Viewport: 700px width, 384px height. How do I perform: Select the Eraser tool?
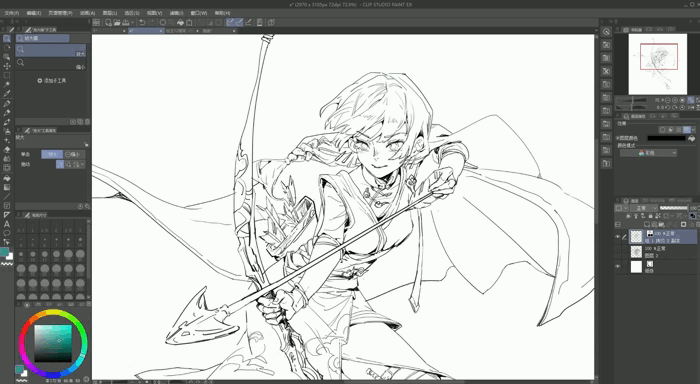point(7,150)
